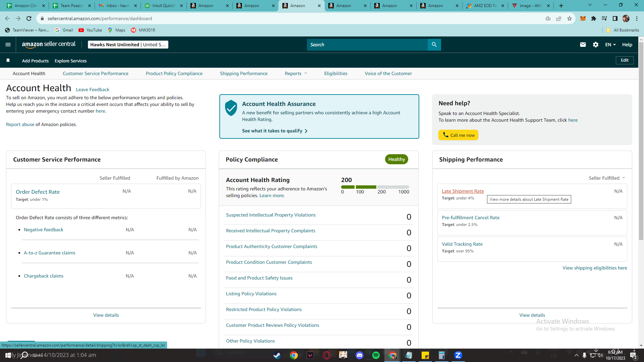This screenshot has width=644, height=362.
Task: Open Discord from the taskbar
Action: pos(360,355)
